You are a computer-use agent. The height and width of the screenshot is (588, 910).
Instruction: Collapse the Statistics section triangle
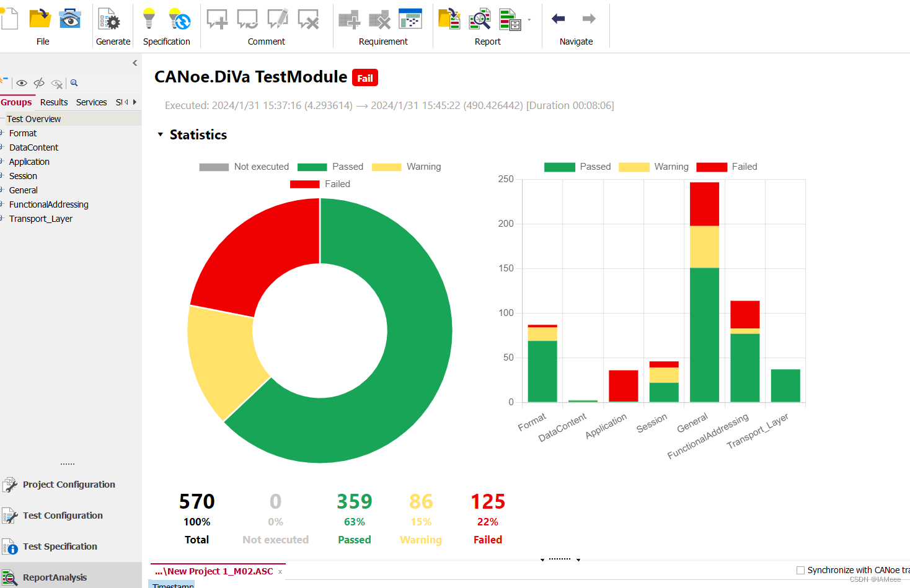click(161, 134)
